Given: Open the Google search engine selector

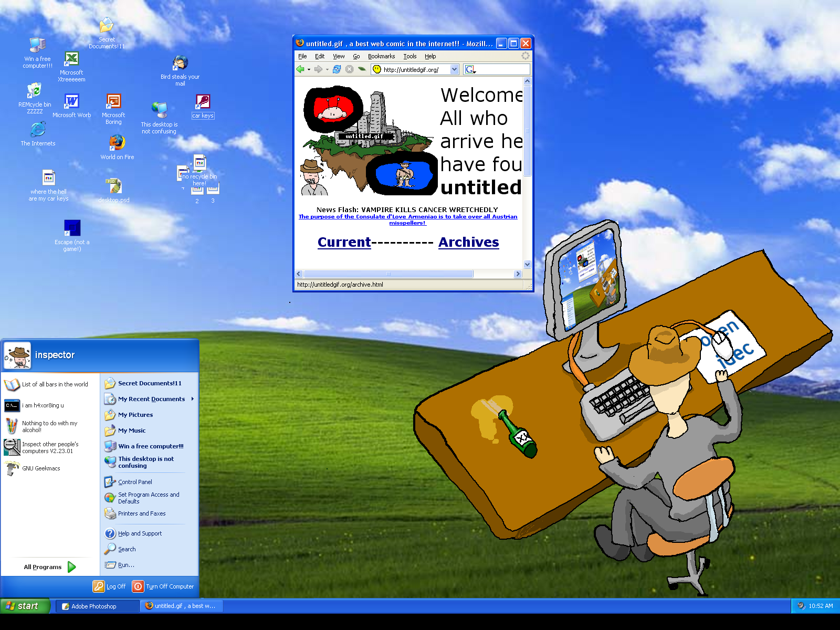Looking at the screenshot, I should pos(470,69).
